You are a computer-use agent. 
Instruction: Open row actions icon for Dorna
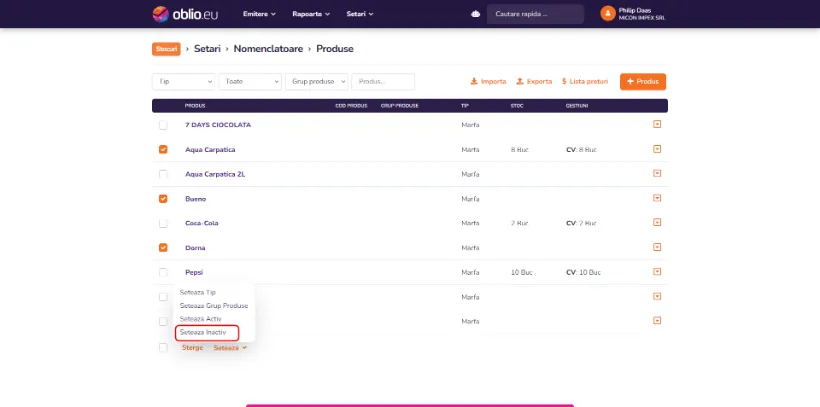click(657, 247)
